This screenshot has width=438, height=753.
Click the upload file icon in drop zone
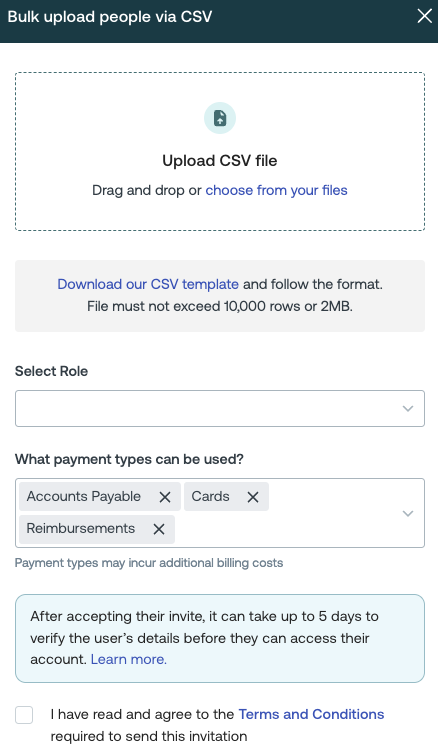(220, 118)
